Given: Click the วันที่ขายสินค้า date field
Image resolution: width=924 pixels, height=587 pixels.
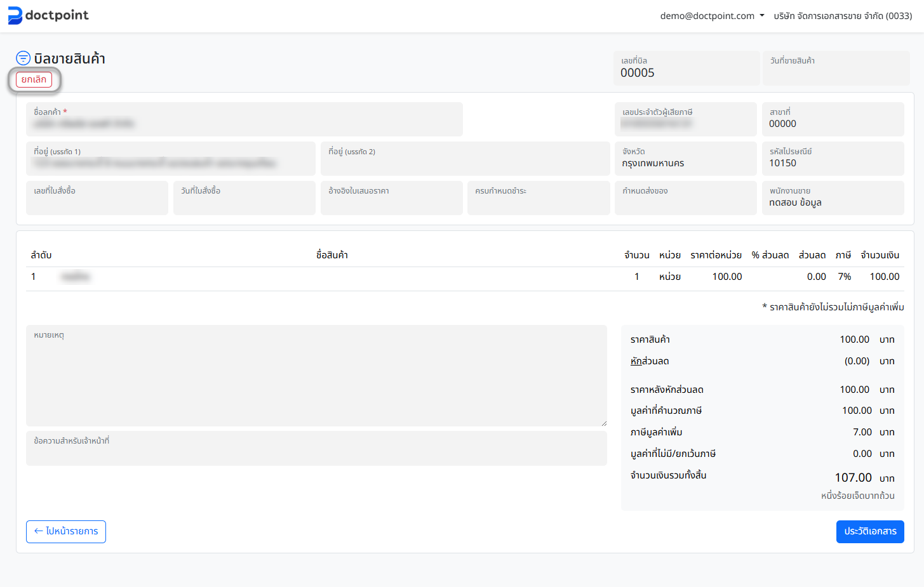Looking at the screenshot, I should pos(836,68).
